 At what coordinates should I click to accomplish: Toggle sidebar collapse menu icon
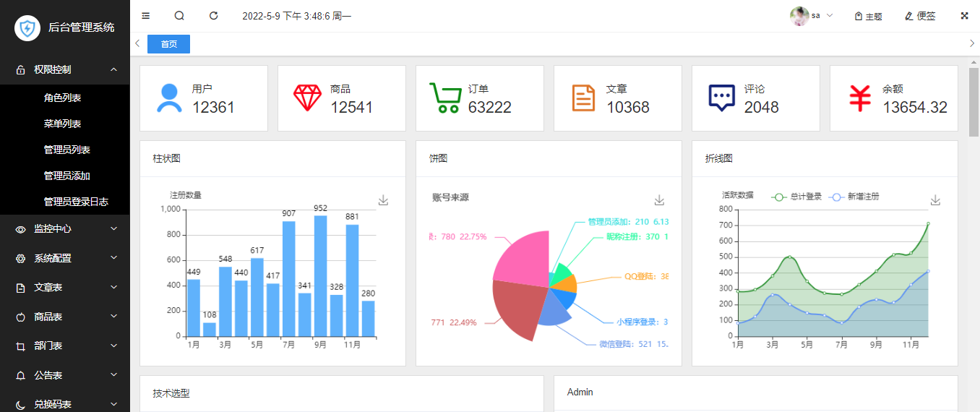pyautogui.click(x=146, y=16)
